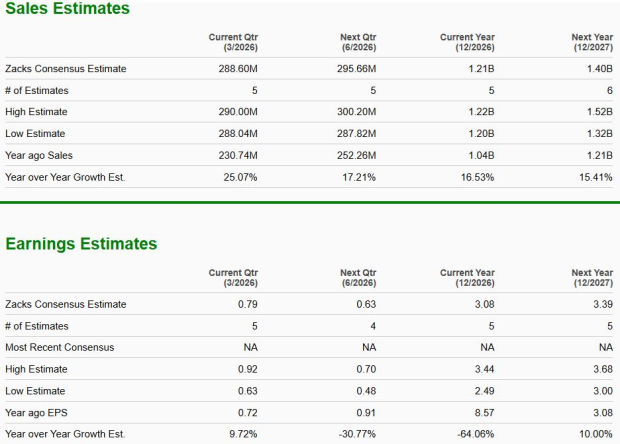
Task: Click the Most Recent Consensus row label
Action: [59, 347]
